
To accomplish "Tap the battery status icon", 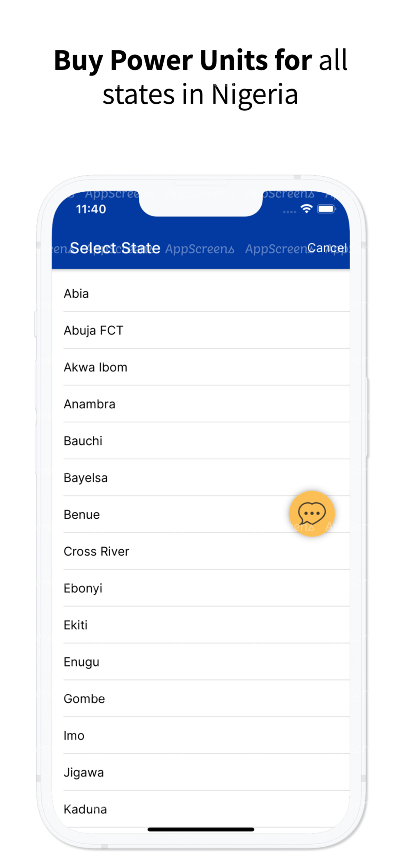I will (x=326, y=209).
